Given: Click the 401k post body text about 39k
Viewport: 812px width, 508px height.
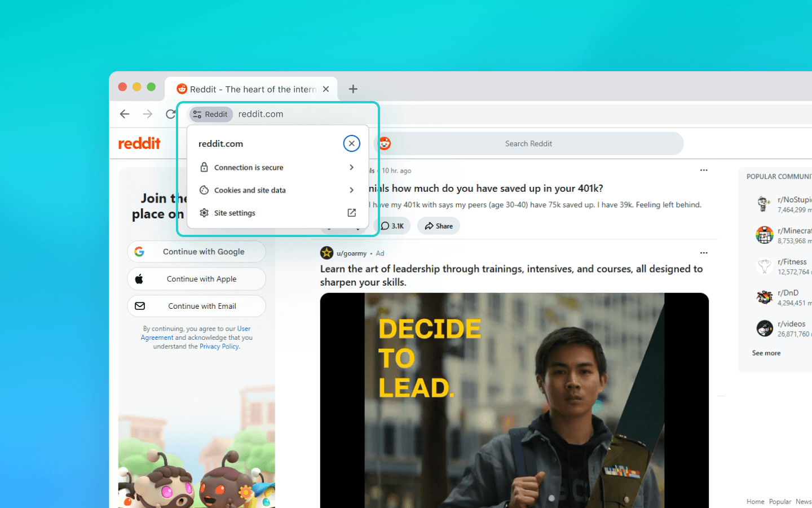Looking at the screenshot, I should click(535, 205).
